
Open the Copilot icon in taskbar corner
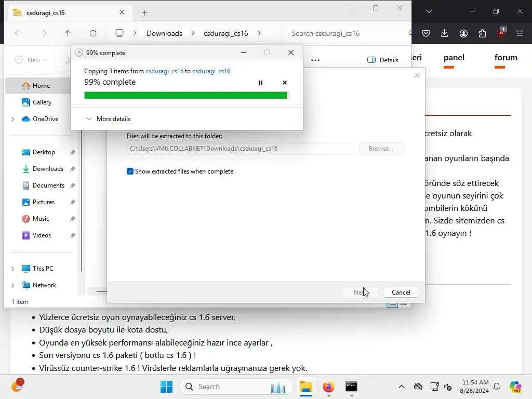click(x=515, y=387)
